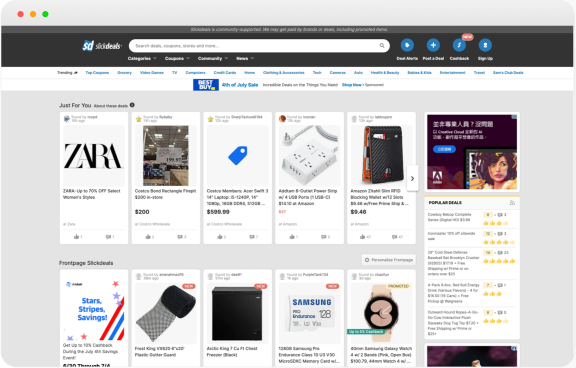Screen dimensions: 576x368
Task: Click the search magnifier icon
Action: [382, 46]
